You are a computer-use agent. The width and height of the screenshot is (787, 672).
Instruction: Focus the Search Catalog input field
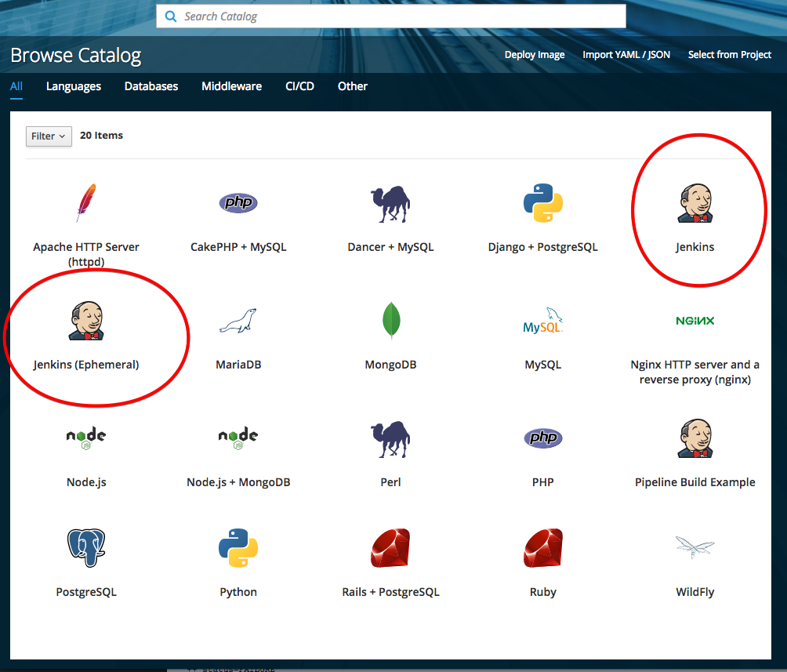point(391,16)
